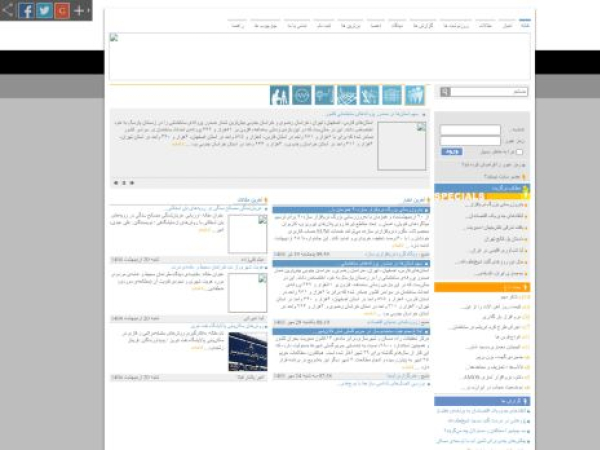Click the leftmost blue category icon
The image size is (600, 450).
(279, 95)
